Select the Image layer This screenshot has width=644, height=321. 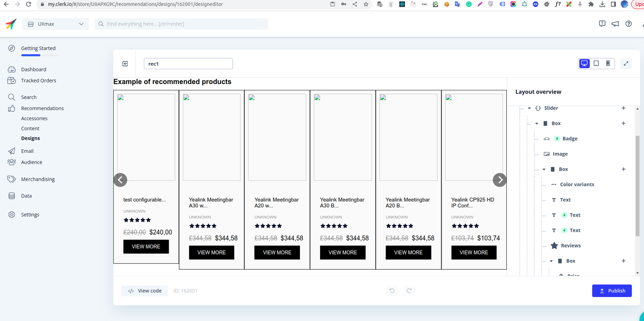pyautogui.click(x=560, y=154)
